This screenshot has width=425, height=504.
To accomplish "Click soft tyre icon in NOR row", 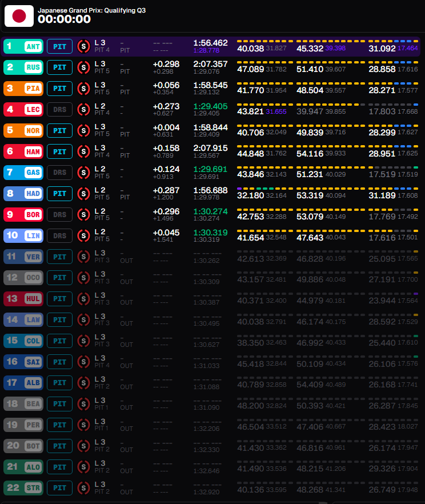I will pos(83,130).
